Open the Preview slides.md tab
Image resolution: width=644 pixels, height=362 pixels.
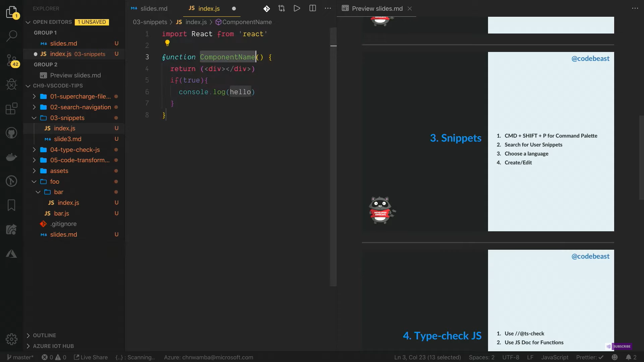pos(376,8)
